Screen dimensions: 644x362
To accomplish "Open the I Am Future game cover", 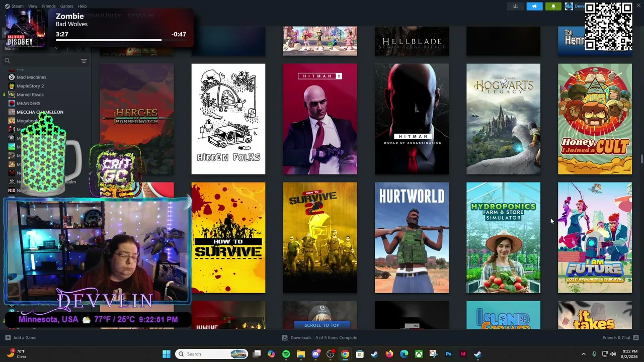I will point(595,237).
